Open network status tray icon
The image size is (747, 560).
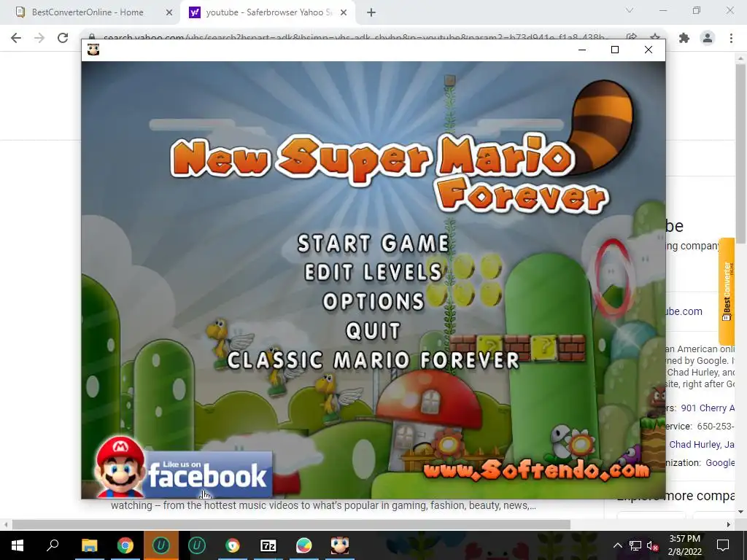click(635, 545)
